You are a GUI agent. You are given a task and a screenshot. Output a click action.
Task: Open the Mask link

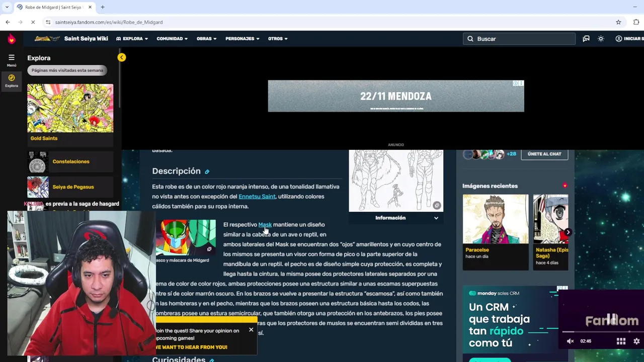pos(265,225)
